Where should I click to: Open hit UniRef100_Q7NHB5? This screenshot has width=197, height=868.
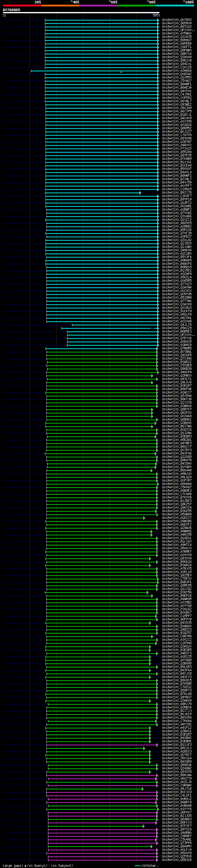coord(177,348)
